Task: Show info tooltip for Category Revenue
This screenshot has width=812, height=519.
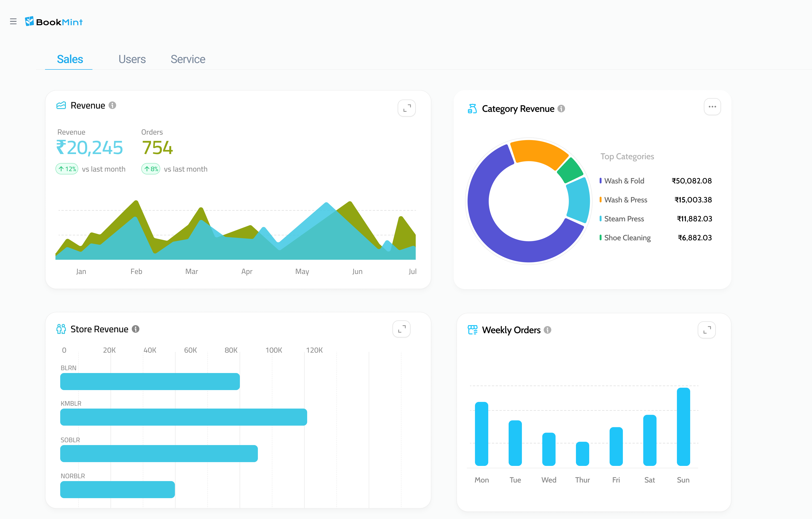Action: coord(561,109)
